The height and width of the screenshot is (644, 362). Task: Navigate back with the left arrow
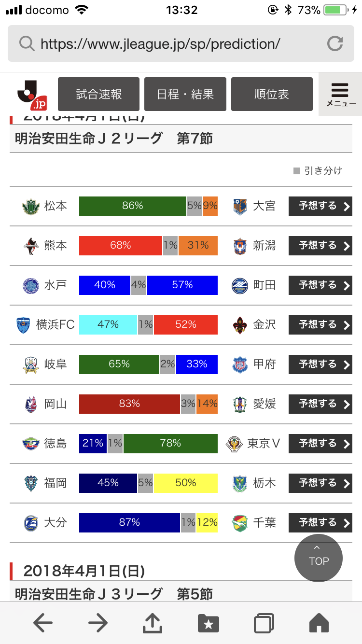point(43,623)
